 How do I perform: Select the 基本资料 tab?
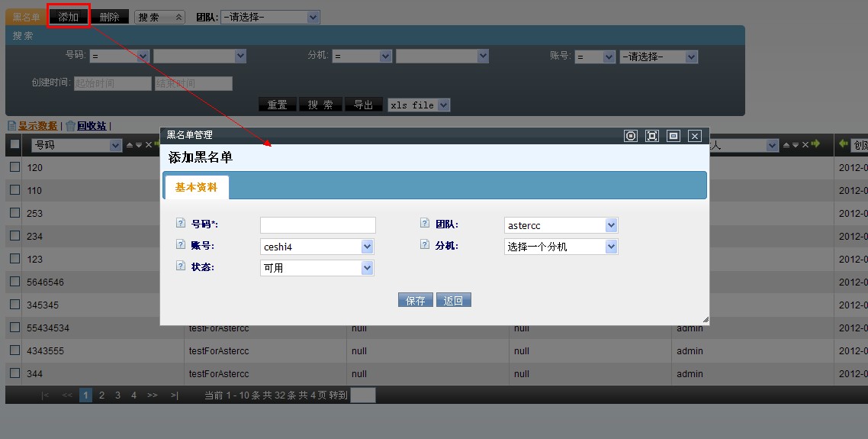196,187
